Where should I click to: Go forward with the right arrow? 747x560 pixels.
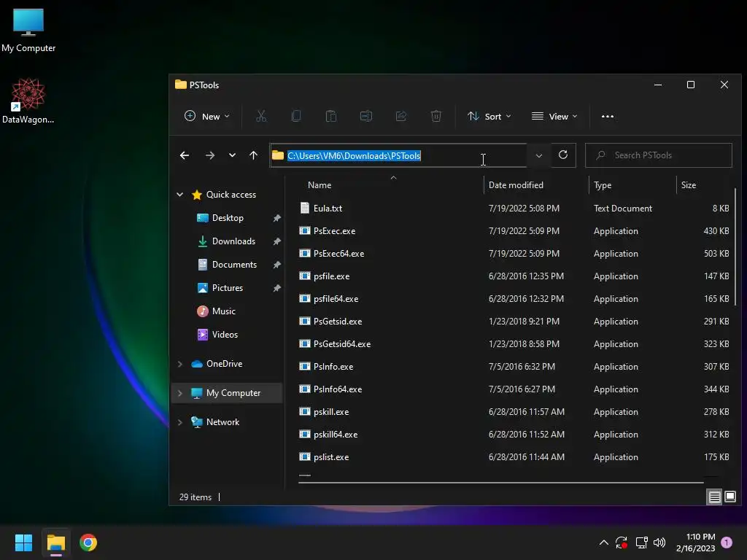pos(209,155)
